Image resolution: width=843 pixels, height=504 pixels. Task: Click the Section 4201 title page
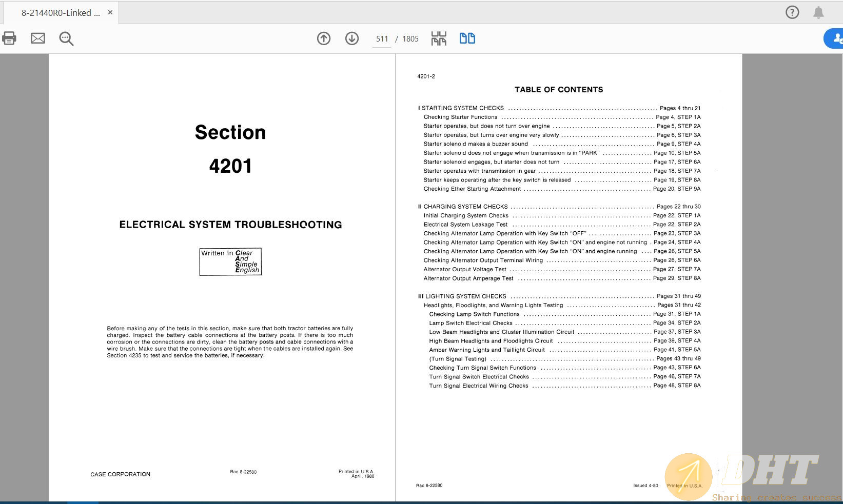pos(230,149)
